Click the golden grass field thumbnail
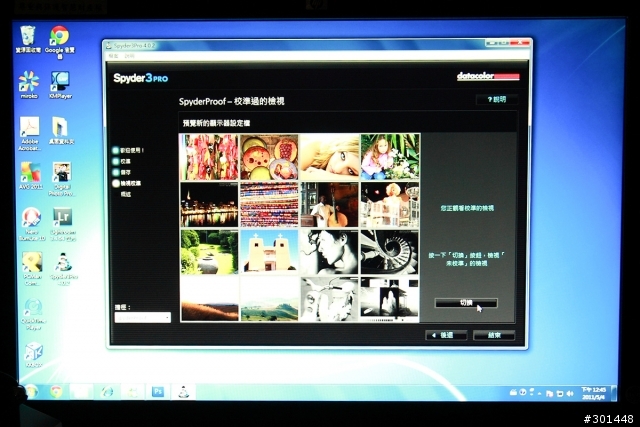The image size is (640, 427). click(209, 299)
